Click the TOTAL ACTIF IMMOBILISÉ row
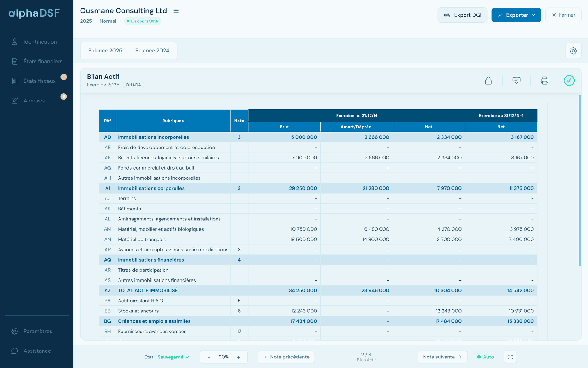 [318, 290]
